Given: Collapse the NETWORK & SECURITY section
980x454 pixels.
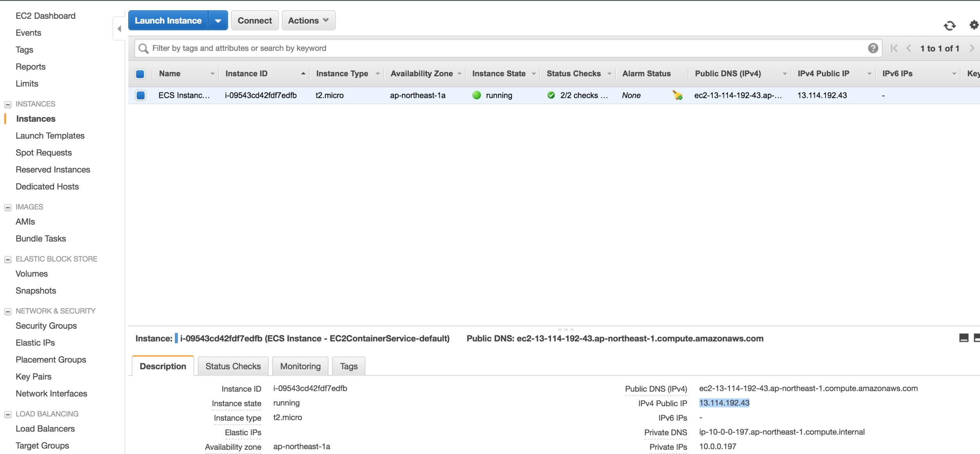Looking at the screenshot, I should pos(8,312).
